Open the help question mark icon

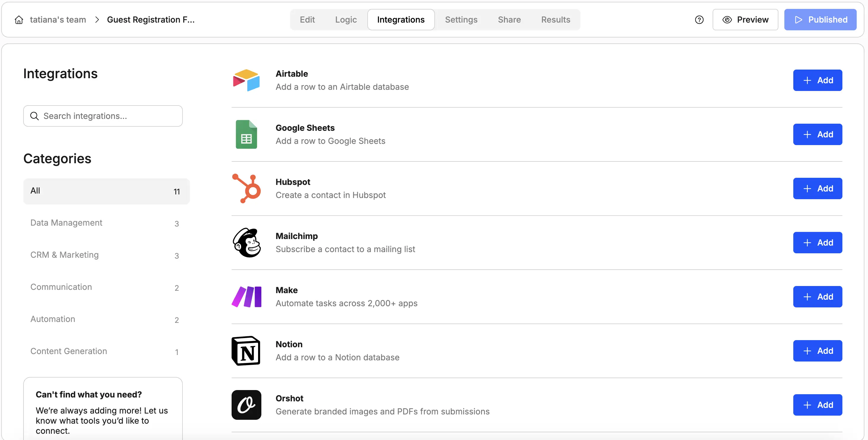699,20
